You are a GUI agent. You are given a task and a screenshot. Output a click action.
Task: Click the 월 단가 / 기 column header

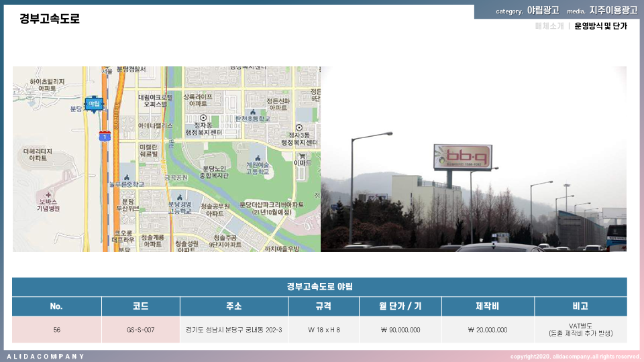coord(400,306)
